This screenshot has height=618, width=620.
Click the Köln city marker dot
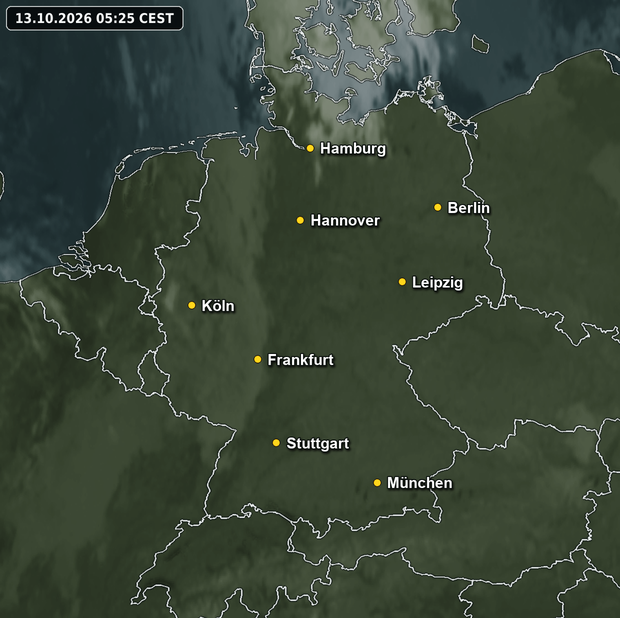point(192,305)
